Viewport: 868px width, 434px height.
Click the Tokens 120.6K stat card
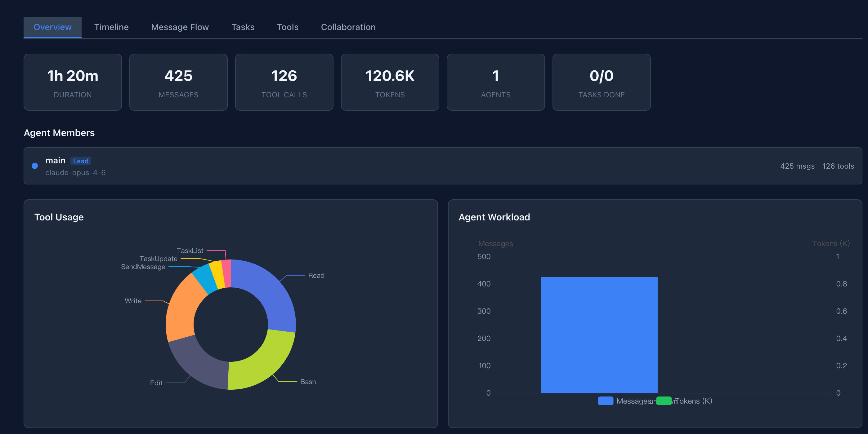point(390,82)
